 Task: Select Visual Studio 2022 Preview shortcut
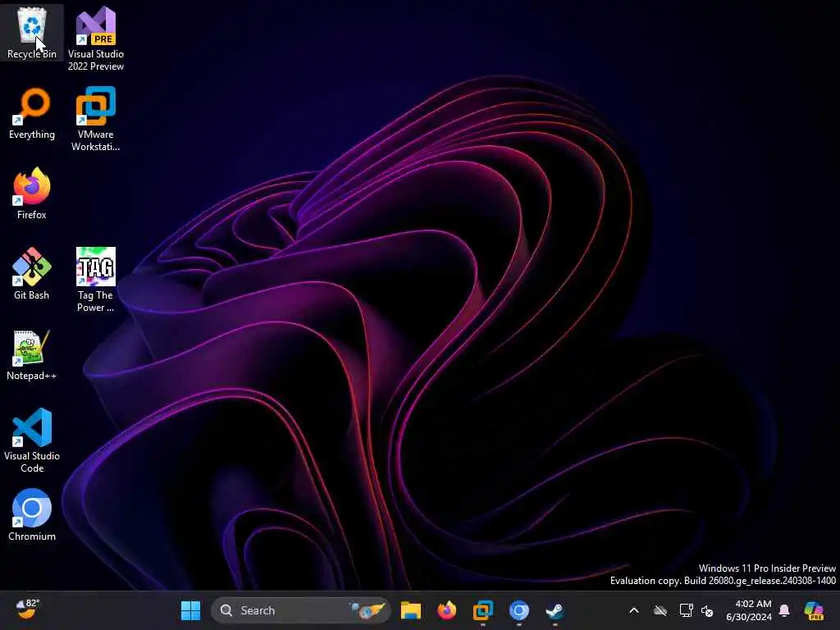(96, 39)
